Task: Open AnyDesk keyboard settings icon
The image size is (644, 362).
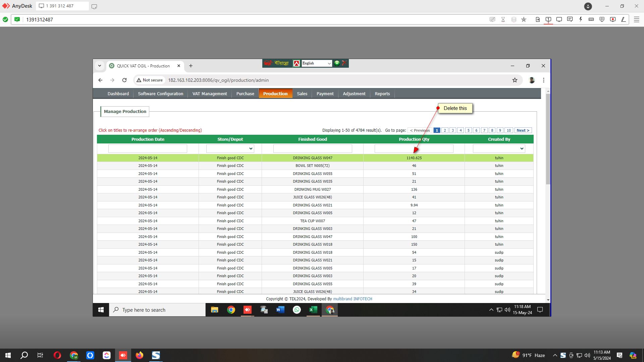Action: [591, 19]
